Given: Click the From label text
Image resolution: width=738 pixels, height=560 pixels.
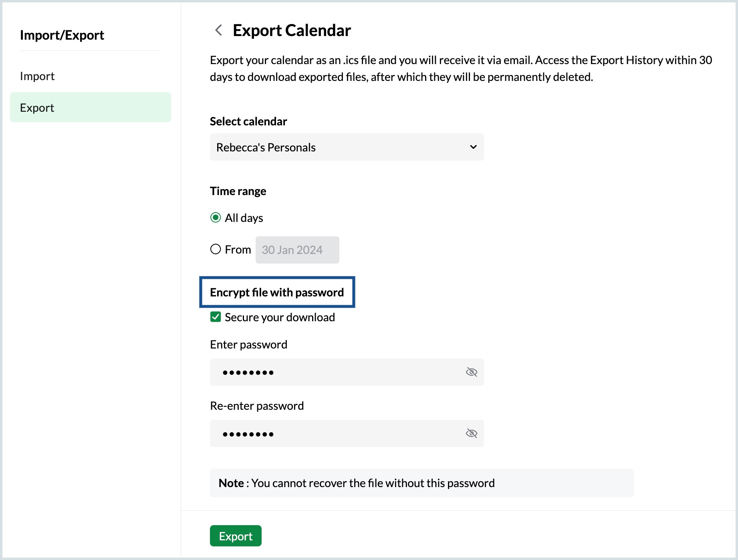Looking at the screenshot, I should pos(238,250).
